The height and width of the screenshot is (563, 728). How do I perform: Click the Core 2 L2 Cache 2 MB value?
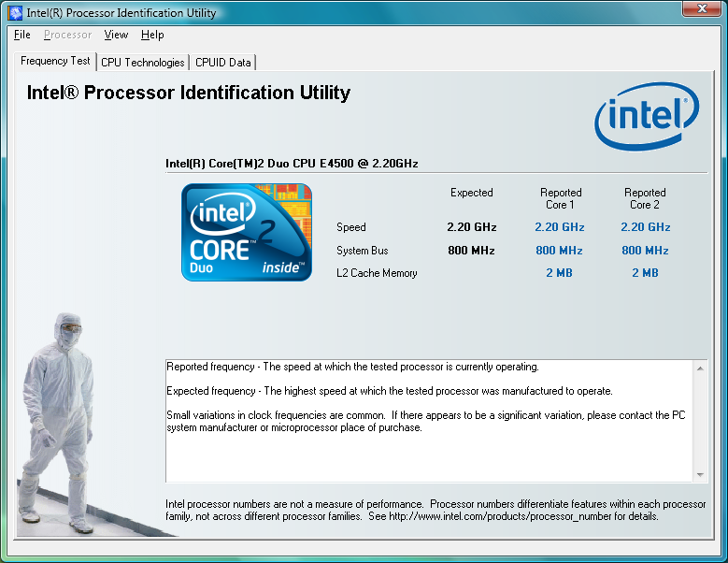(645, 273)
